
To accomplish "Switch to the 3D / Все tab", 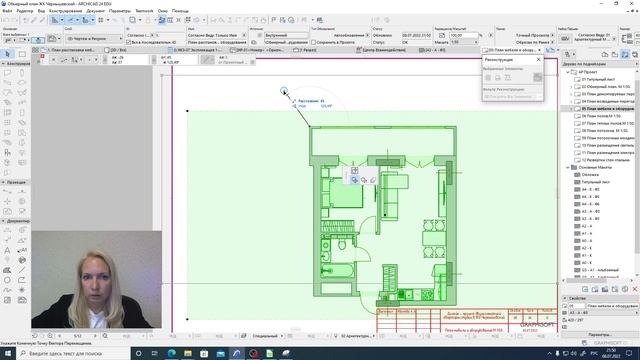I will [116, 50].
